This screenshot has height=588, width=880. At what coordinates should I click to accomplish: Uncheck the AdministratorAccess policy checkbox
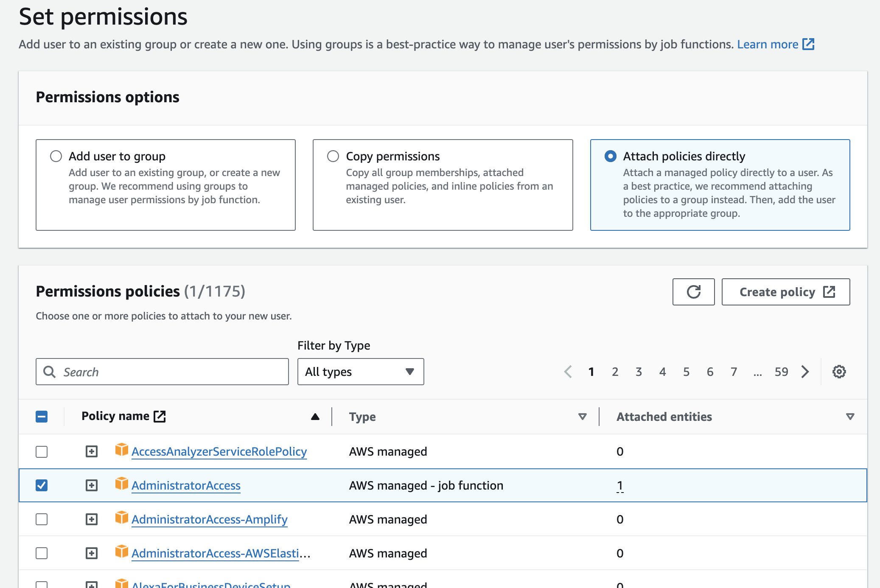click(42, 485)
